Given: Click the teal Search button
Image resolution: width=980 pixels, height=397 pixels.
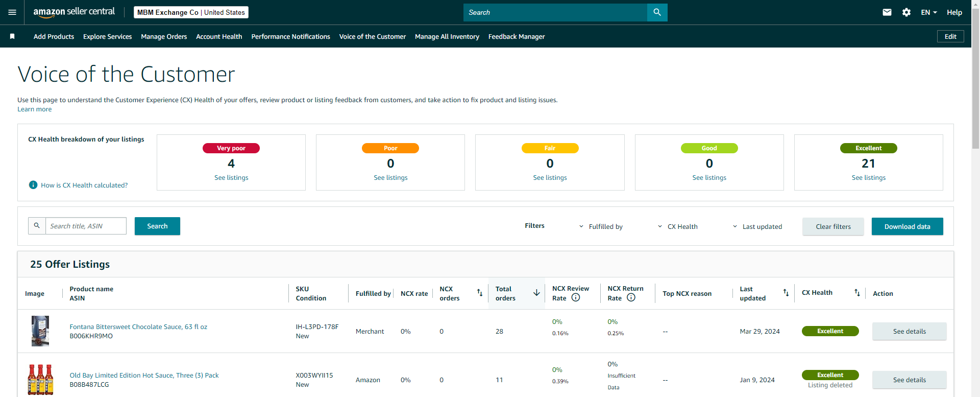Looking at the screenshot, I should (x=157, y=226).
